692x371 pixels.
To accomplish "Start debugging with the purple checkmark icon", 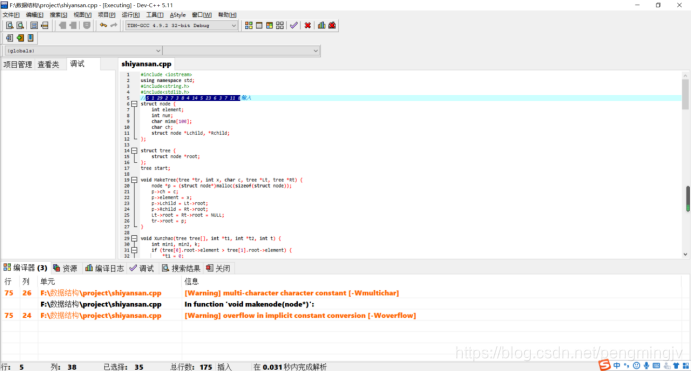I will [x=293, y=26].
